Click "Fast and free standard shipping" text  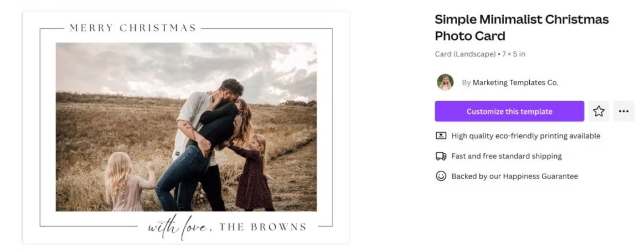pyautogui.click(x=506, y=156)
